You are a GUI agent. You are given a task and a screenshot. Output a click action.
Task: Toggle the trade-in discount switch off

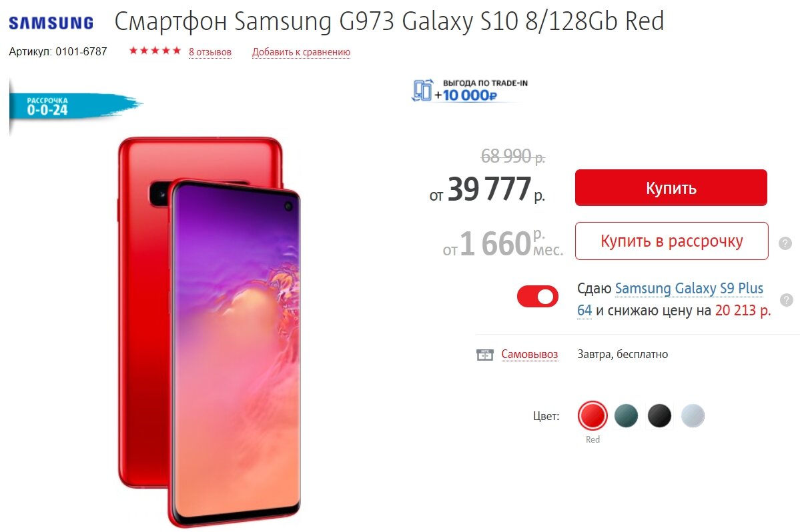pos(538,297)
